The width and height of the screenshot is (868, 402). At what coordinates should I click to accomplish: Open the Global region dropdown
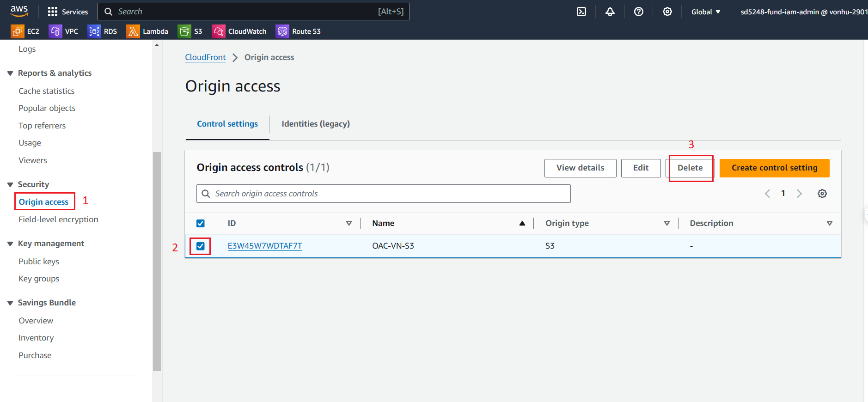705,12
